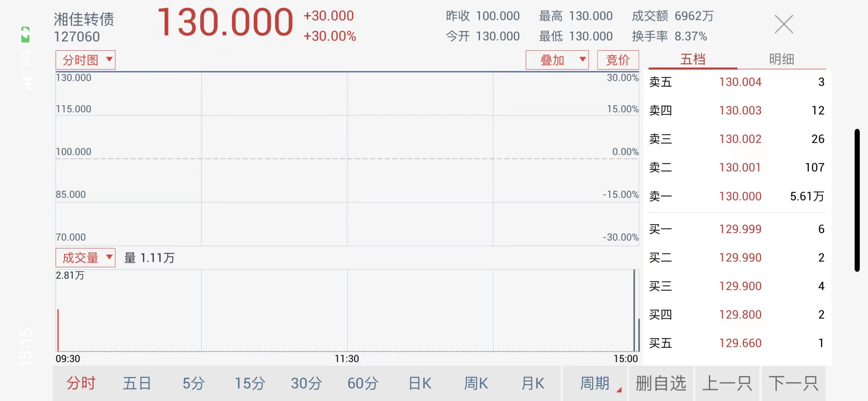The width and height of the screenshot is (868, 401).
Task: Click the black scrollbar beside the order book
Action: 857,200
